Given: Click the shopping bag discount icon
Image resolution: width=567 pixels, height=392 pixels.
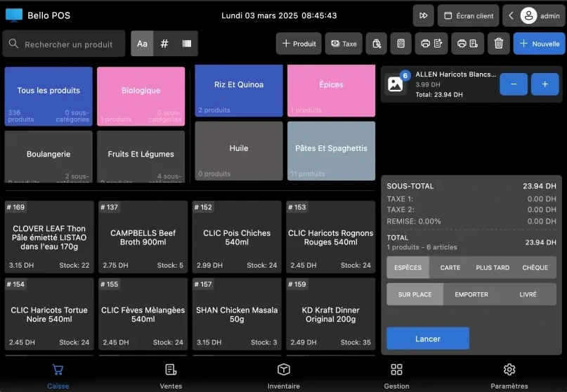Looking at the screenshot, I should (x=377, y=44).
